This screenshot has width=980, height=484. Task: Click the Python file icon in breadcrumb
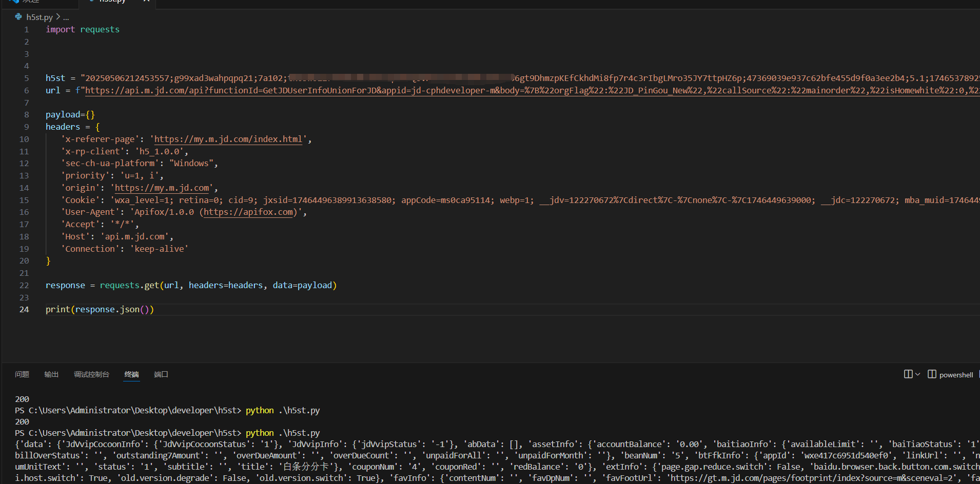click(x=18, y=17)
